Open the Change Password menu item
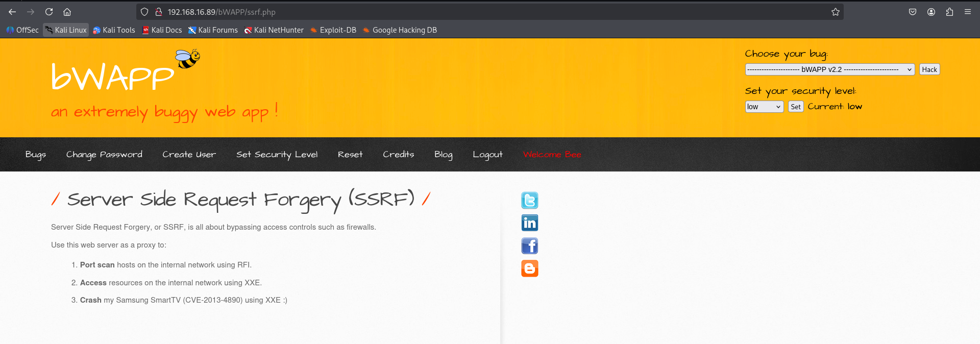This screenshot has width=980, height=344. (x=104, y=155)
